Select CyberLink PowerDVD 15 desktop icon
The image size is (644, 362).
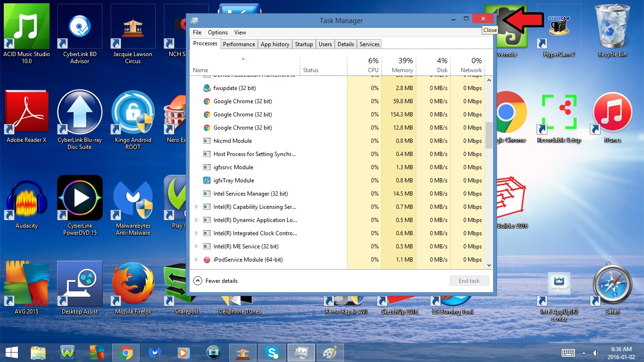coord(80,206)
